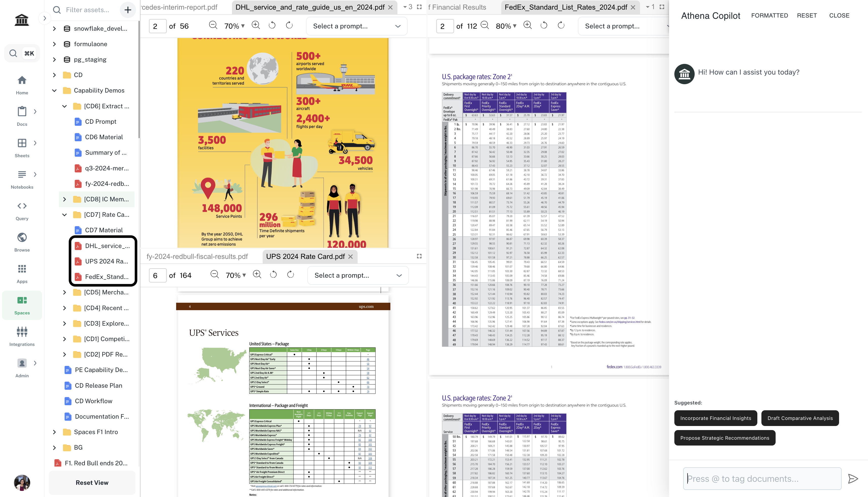Choose Incorporate Financial Insights suggestion
Screen dimensions: 868x497
[x=715, y=418]
